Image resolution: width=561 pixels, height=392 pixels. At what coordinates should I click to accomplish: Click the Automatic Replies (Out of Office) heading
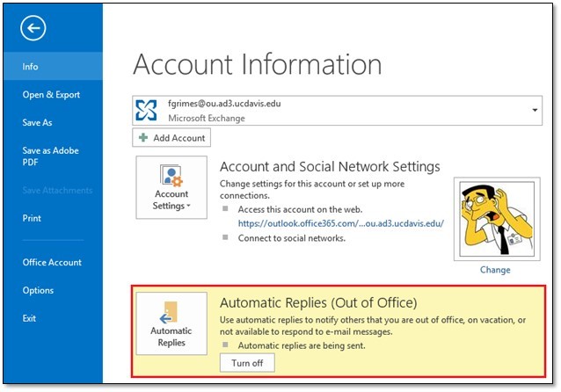tap(318, 303)
